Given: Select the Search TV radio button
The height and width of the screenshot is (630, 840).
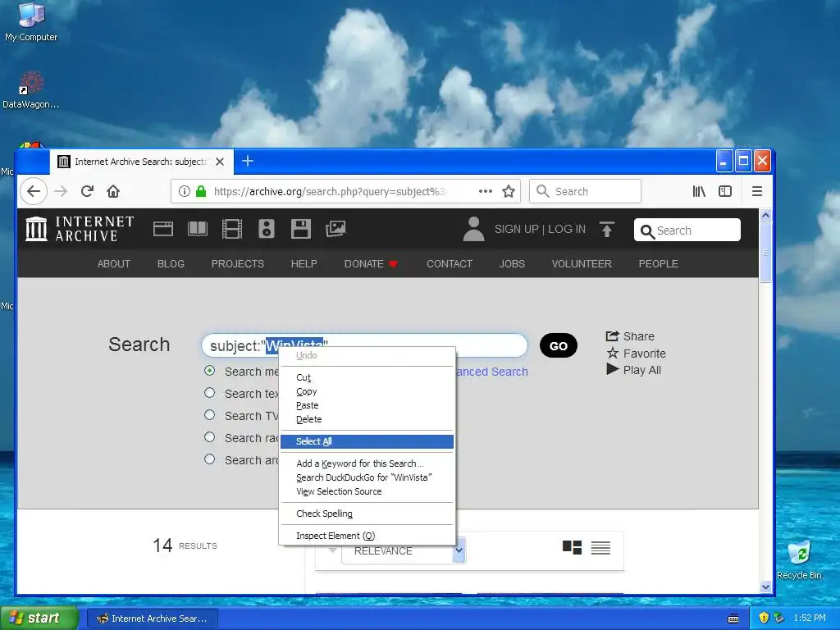Looking at the screenshot, I should click(x=209, y=414).
